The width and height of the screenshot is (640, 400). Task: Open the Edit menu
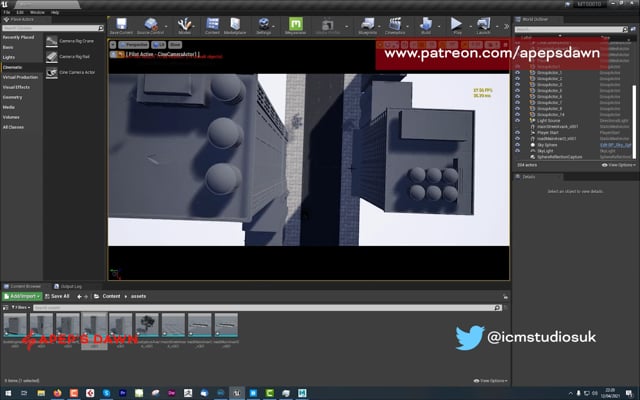(20, 12)
